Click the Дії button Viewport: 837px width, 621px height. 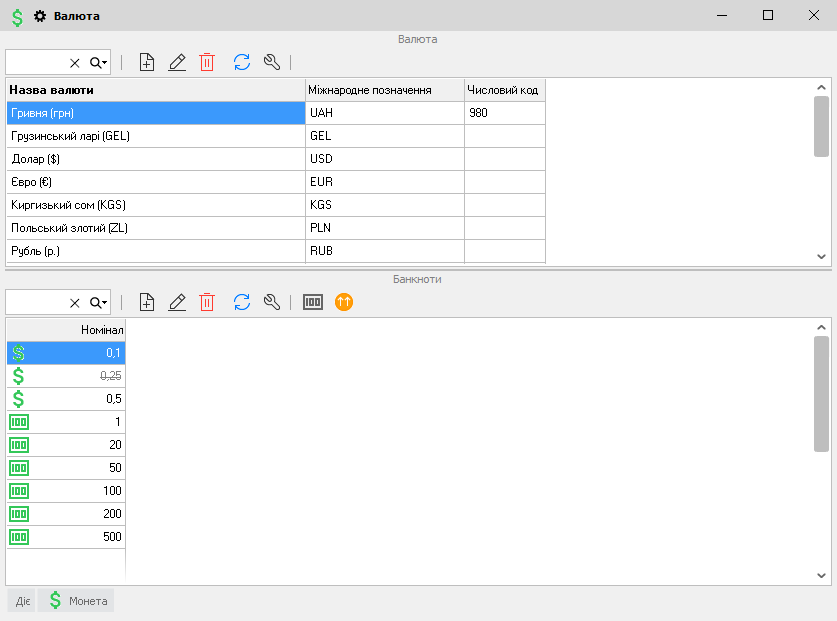[x=22, y=601]
